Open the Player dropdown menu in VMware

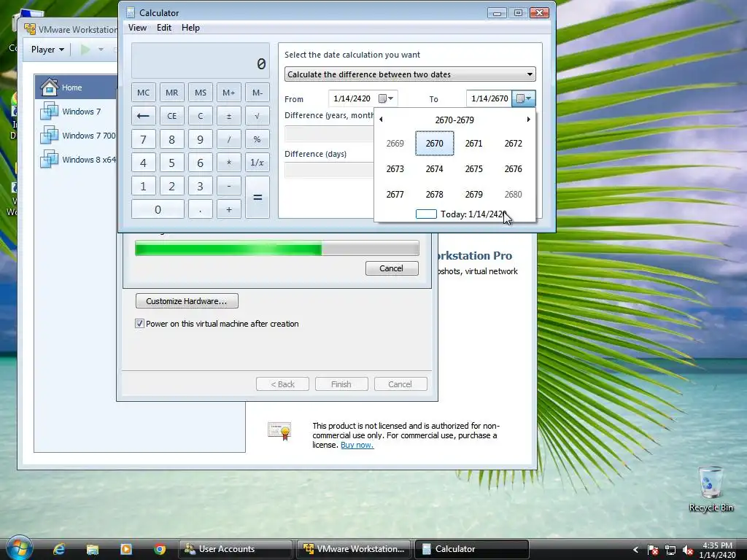(x=47, y=50)
